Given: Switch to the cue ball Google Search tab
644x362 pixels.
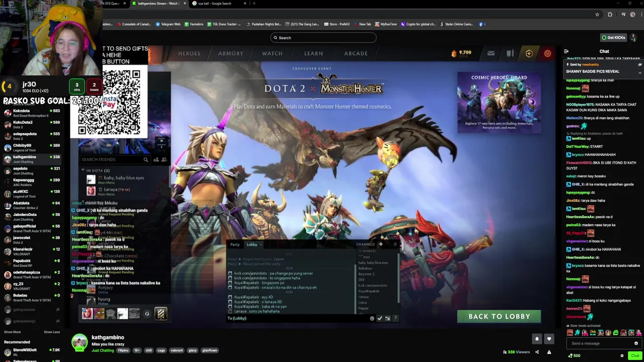Looking at the screenshot, I should point(219,4).
